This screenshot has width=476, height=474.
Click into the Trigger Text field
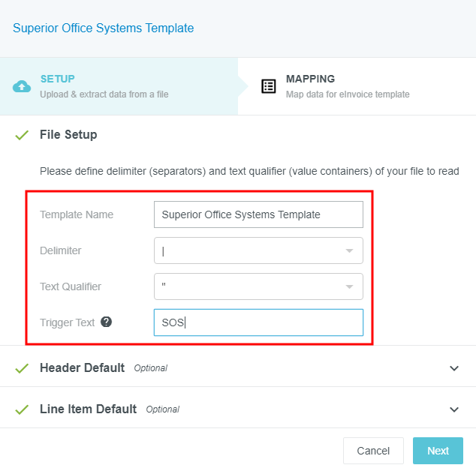coord(258,322)
